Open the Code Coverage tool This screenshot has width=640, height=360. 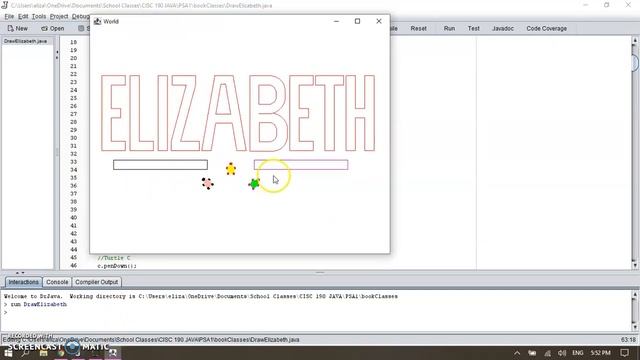point(546,28)
